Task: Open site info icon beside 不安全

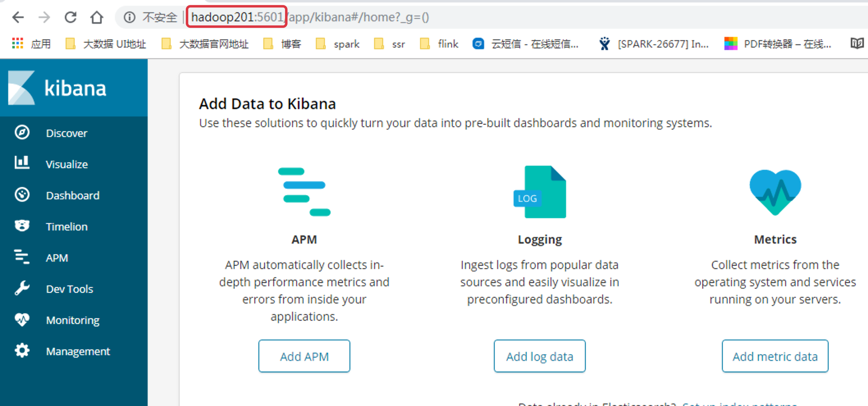Action: click(x=130, y=17)
